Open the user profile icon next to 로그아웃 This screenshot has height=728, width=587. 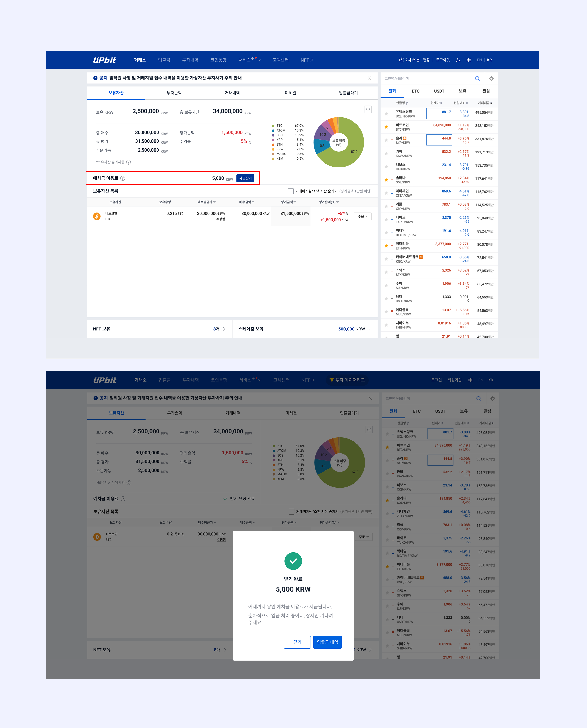coord(458,60)
